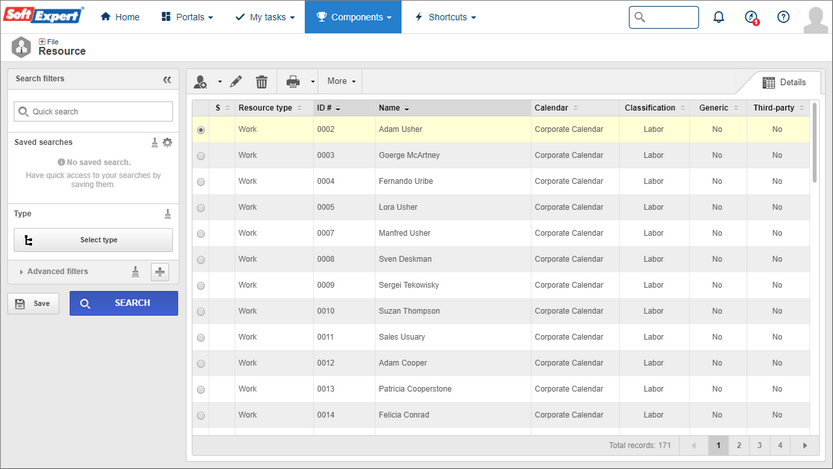Click the vertical scrollbar of the table
This screenshot has width=833, height=469.
pos(814,143)
